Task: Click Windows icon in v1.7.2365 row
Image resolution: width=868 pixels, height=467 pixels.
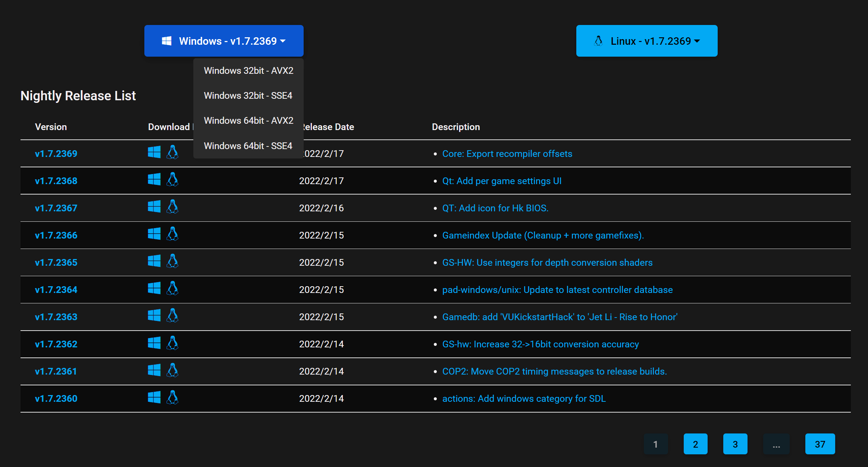Action: 154,261
